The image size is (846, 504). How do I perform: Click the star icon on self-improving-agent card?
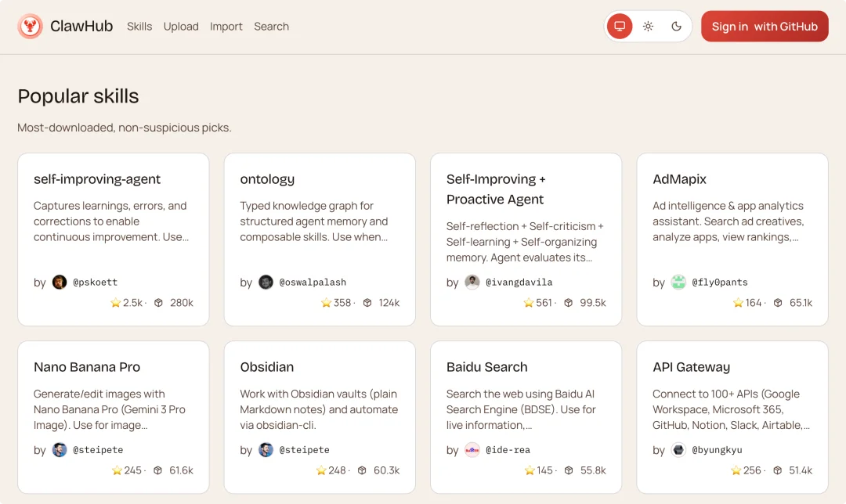click(116, 303)
